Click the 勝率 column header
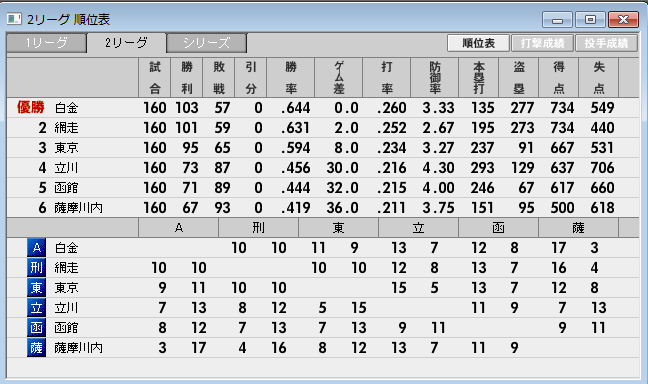The image size is (648, 384). 291,78
